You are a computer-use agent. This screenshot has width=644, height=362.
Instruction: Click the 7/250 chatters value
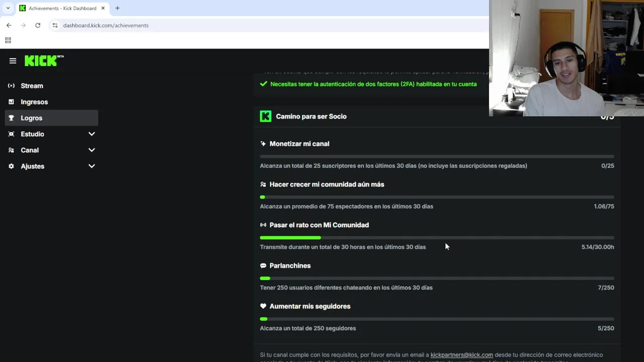pos(606,288)
